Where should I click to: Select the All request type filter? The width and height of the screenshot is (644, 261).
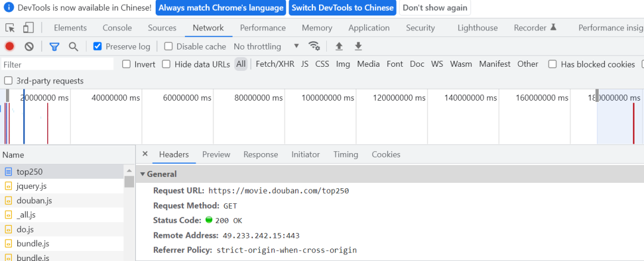(241, 64)
